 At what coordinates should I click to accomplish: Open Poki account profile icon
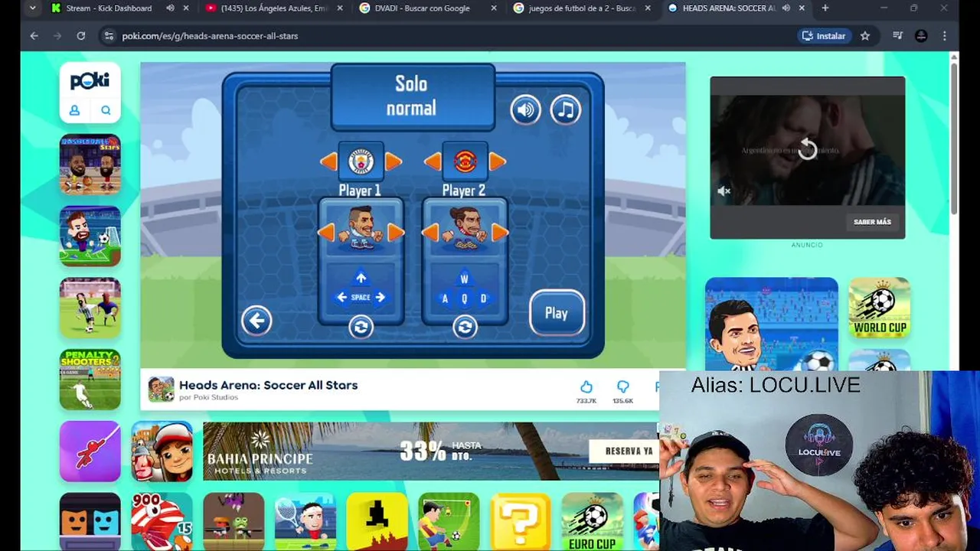click(75, 110)
